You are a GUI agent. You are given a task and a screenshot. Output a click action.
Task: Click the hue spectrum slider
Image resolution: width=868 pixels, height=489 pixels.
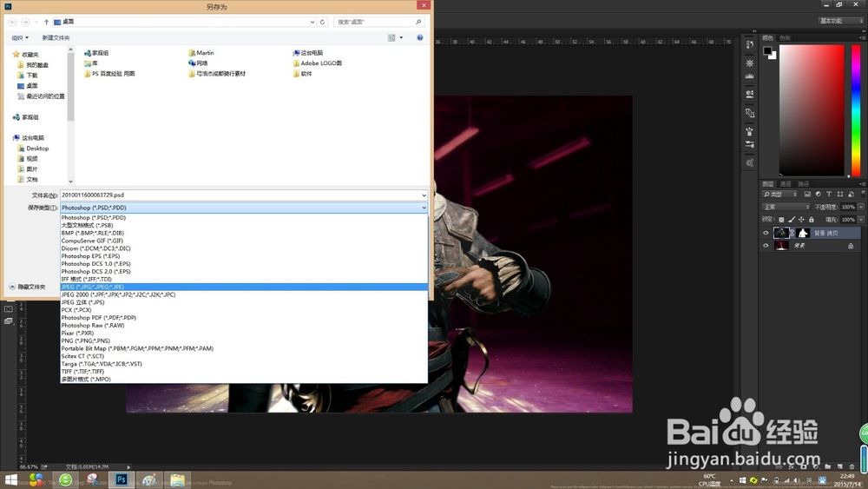pos(856,111)
